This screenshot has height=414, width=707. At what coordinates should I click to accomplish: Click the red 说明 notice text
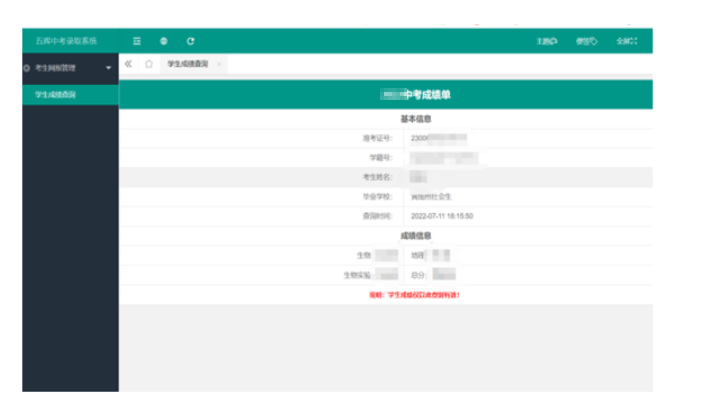(x=414, y=295)
